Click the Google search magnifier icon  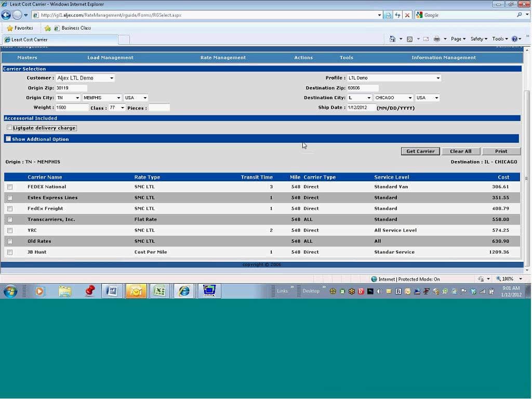pyautogui.click(x=520, y=15)
